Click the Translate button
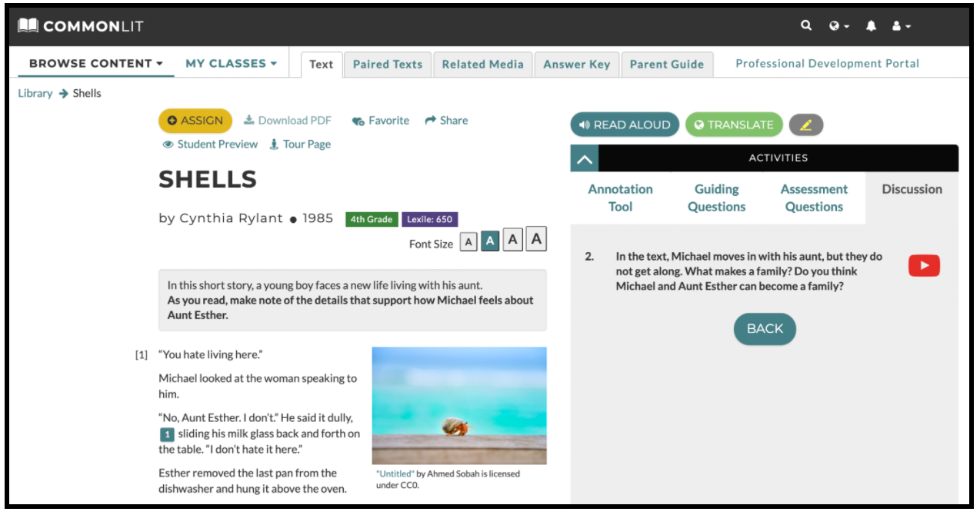 (734, 125)
